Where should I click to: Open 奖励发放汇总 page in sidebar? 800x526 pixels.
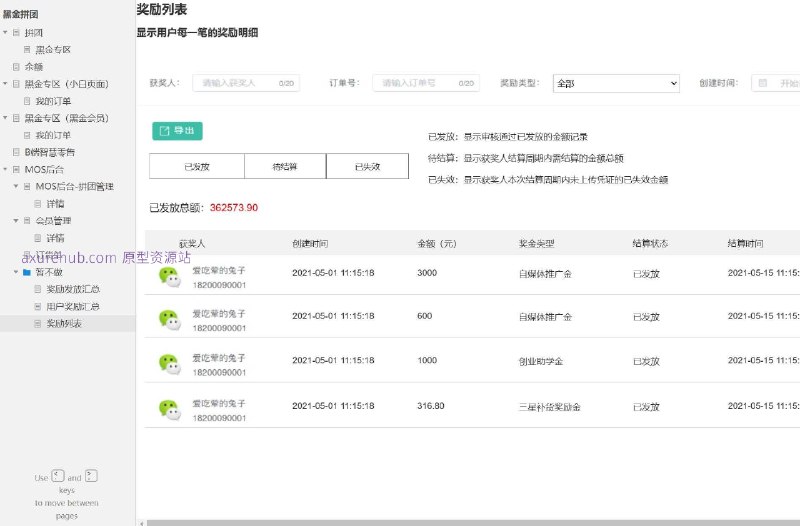coord(73,289)
